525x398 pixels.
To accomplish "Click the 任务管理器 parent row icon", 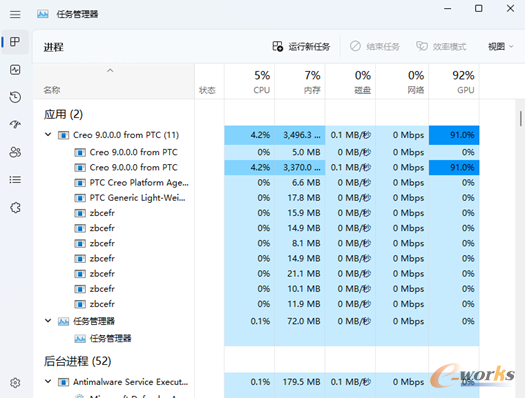I will click(63, 321).
